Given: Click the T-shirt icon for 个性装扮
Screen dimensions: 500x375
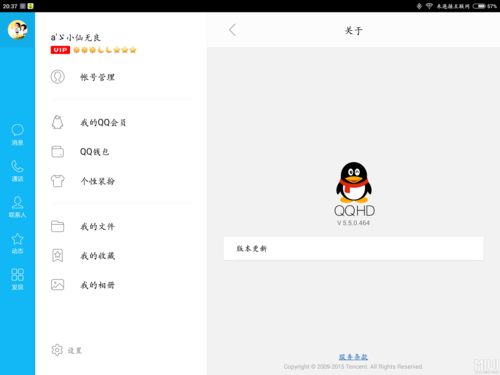Looking at the screenshot, I should (58, 181).
